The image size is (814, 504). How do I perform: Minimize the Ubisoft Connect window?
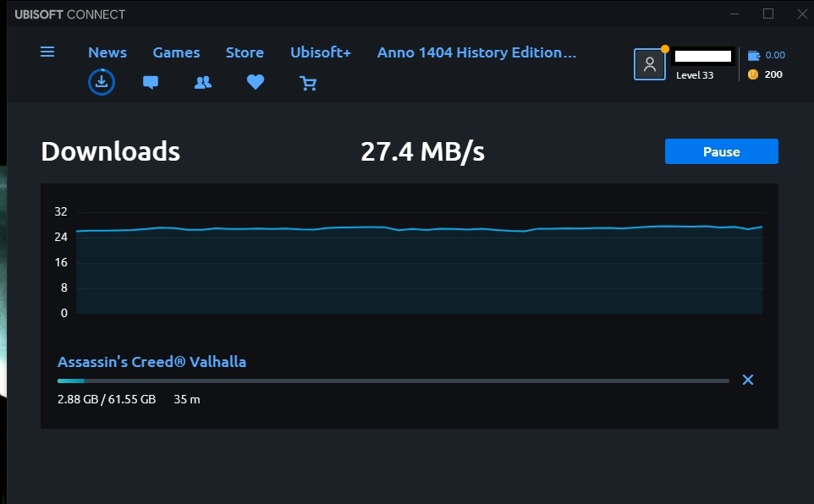tap(734, 14)
